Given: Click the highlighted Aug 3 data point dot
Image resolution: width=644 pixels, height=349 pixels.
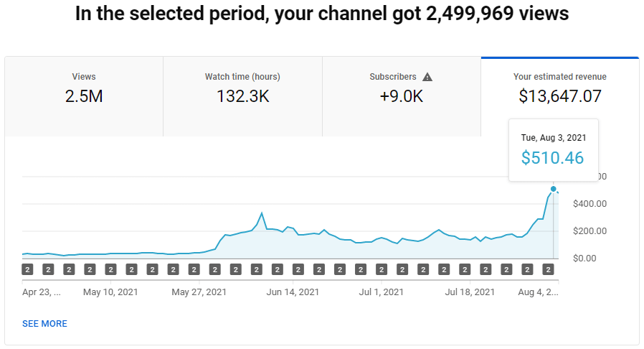Looking at the screenshot, I should click(553, 189).
